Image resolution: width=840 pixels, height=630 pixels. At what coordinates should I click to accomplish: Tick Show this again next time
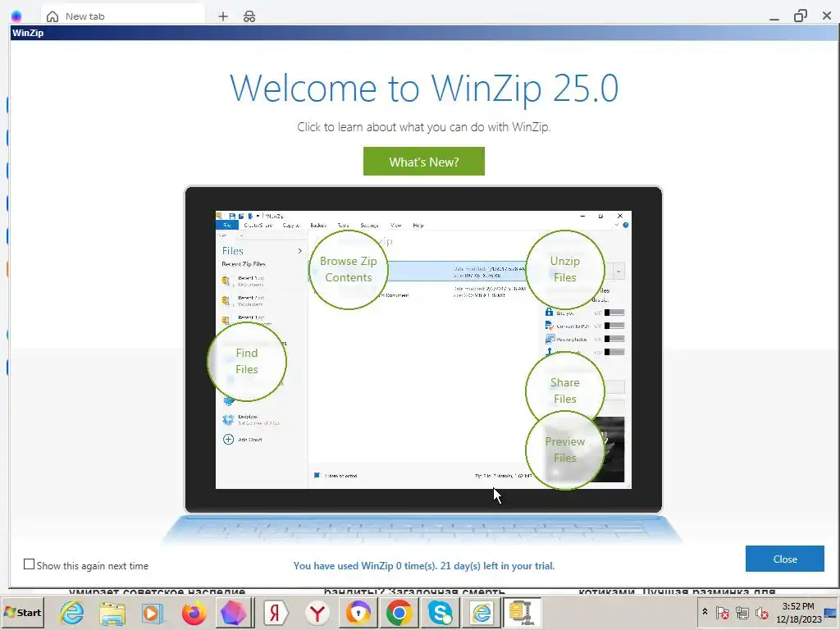[x=29, y=564]
